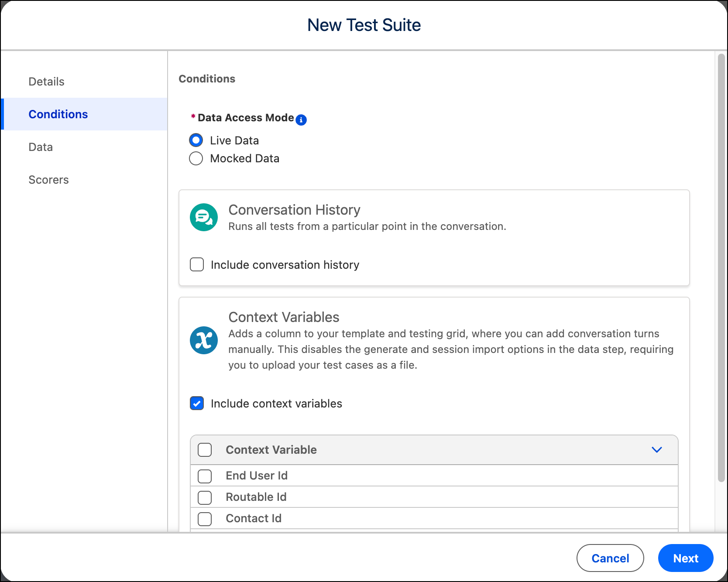The width and height of the screenshot is (728, 582).
Task: Click the Data Access Mode info icon
Action: [301, 120]
